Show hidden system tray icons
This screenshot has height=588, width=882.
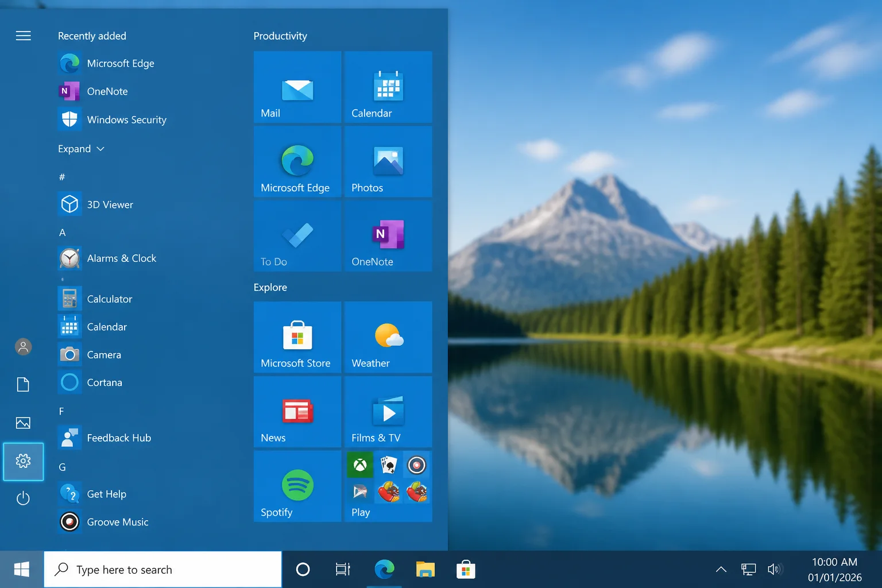tap(721, 569)
